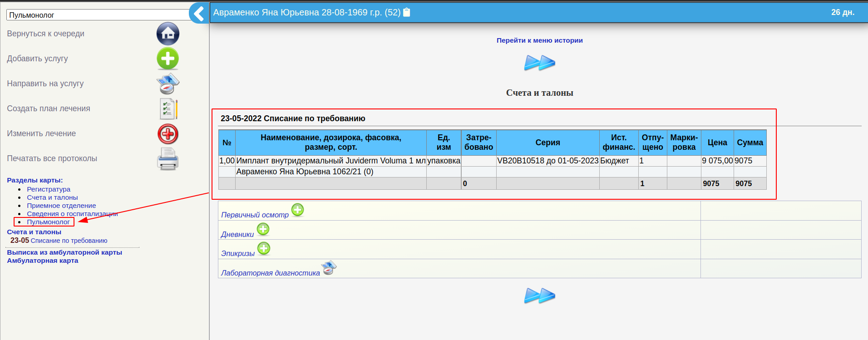
Task: Add a new epicrisis entry
Action: pos(264,248)
